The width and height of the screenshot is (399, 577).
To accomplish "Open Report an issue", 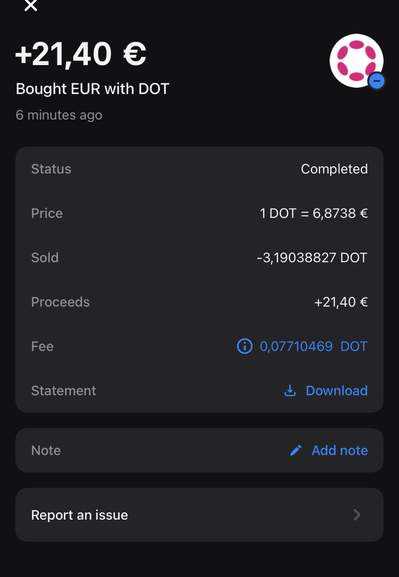I will pyautogui.click(x=199, y=514).
